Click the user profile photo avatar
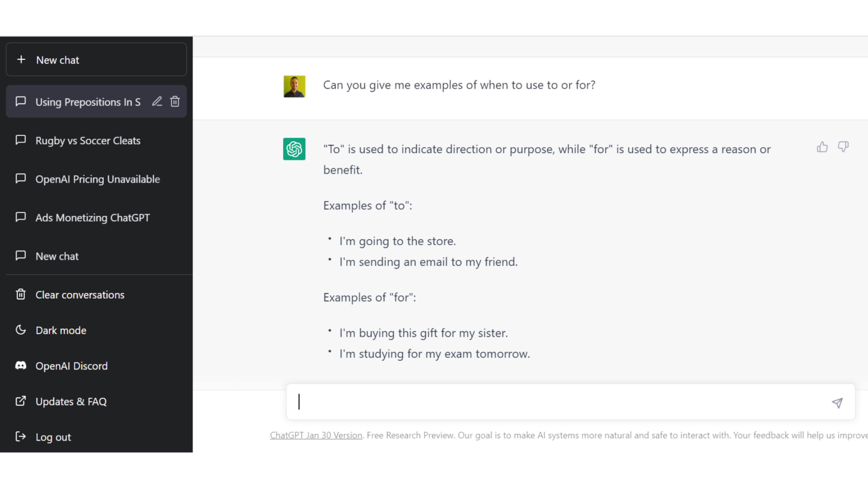The image size is (868, 488). coord(294,86)
